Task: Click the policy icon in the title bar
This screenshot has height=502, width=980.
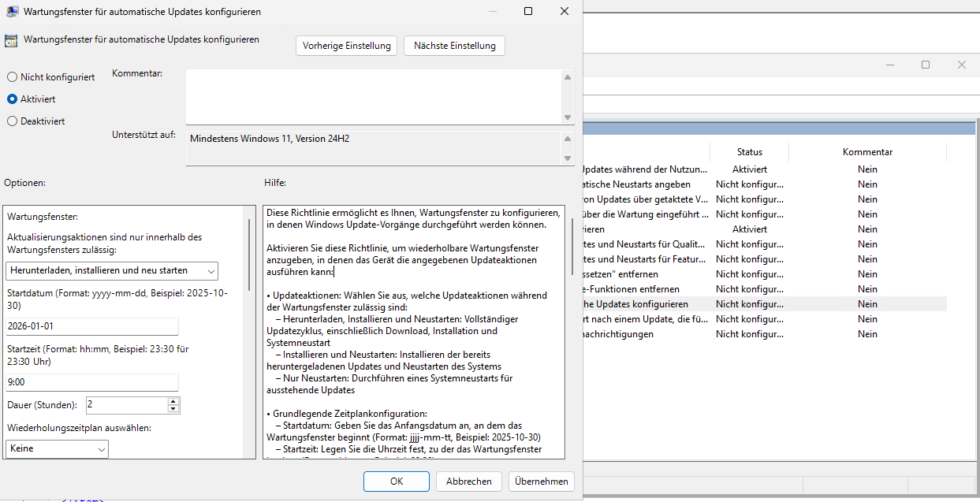Action: coord(13,12)
